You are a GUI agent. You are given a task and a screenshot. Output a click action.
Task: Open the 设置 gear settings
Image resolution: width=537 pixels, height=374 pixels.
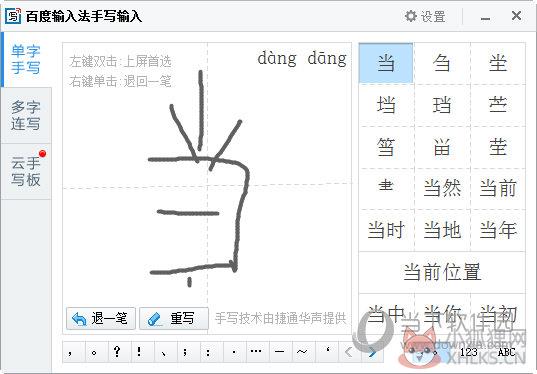tap(425, 16)
